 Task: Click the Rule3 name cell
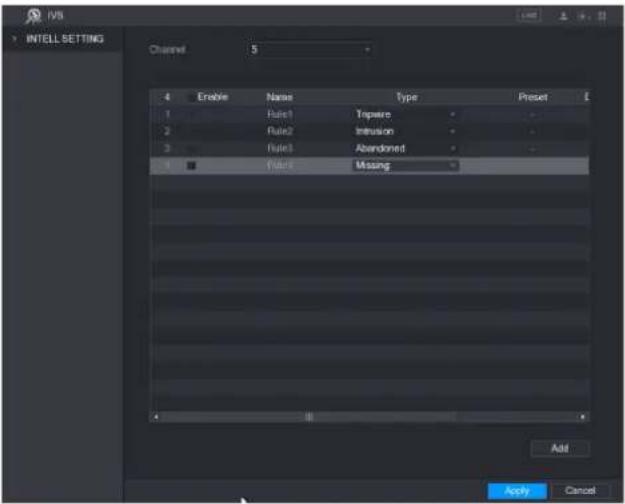[280, 148]
